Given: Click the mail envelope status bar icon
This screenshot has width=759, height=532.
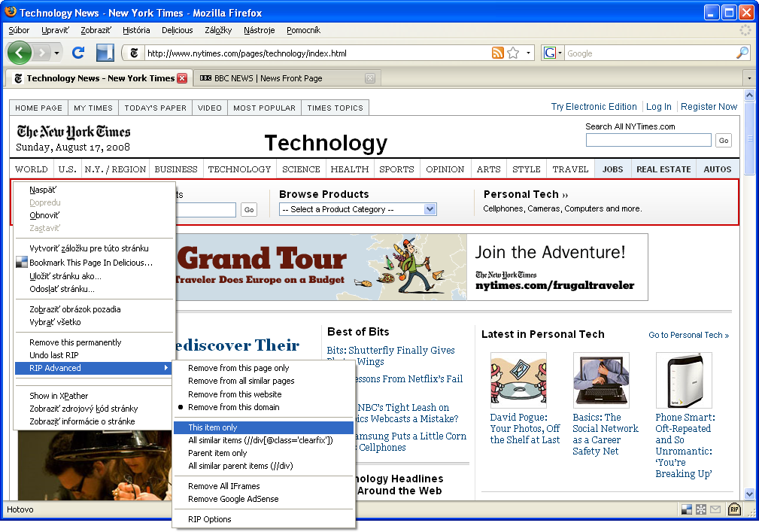Looking at the screenshot, I should [x=715, y=509].
